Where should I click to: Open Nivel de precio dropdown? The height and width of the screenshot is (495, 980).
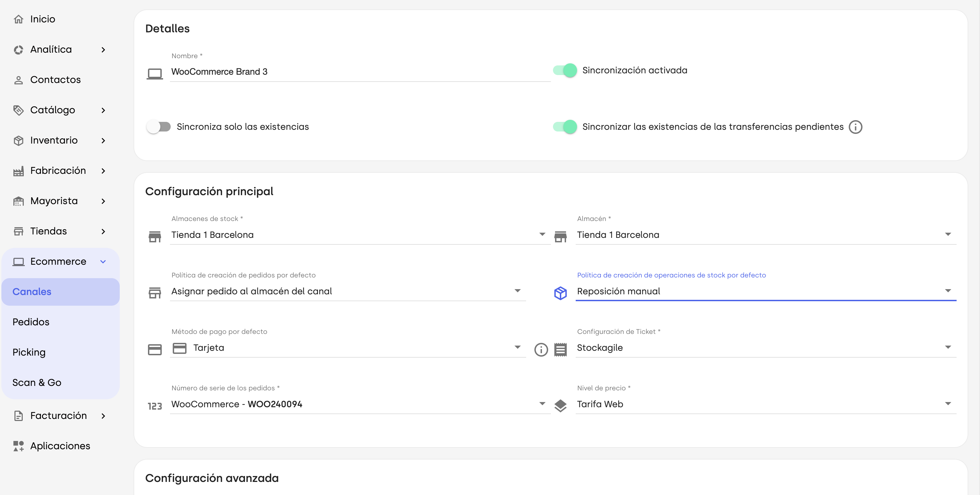(765, 404)
